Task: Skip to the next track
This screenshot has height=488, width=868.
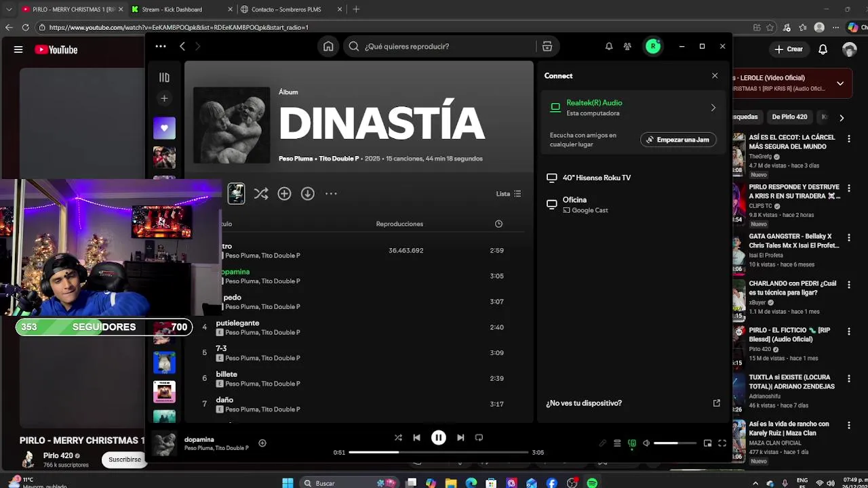Action: (460, 438)
